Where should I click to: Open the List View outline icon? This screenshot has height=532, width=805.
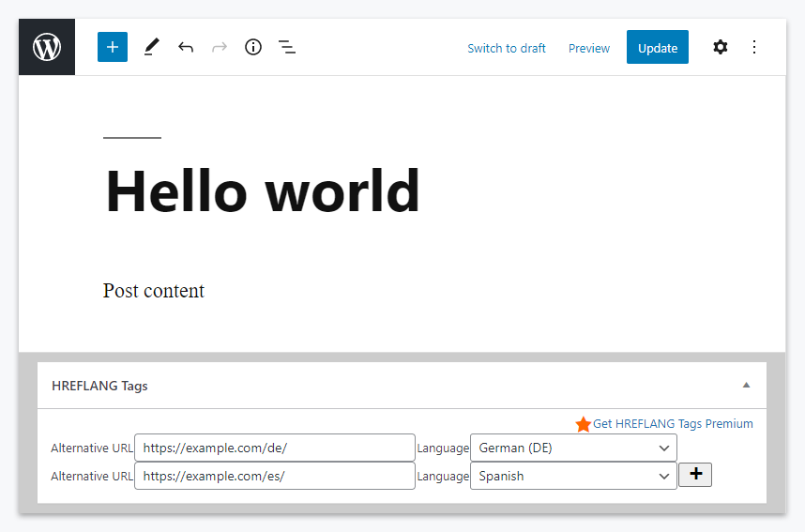point(287,47)
